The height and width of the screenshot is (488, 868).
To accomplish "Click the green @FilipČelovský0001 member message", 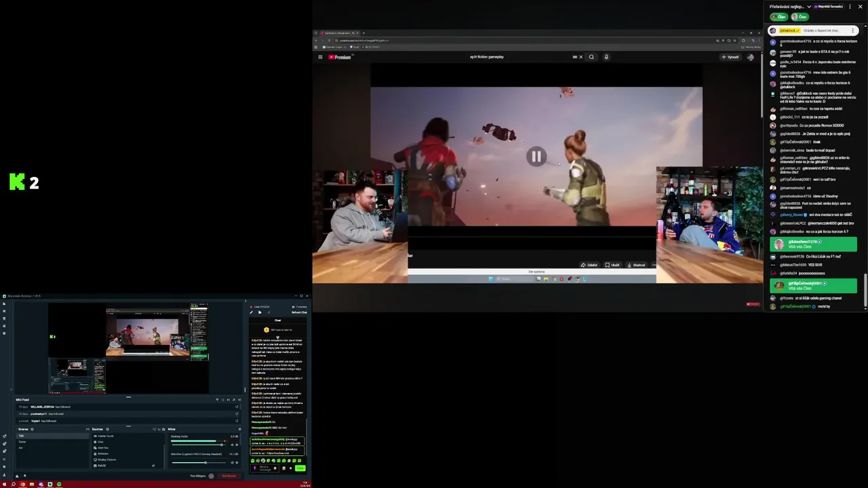I will [x=813, y=285].
